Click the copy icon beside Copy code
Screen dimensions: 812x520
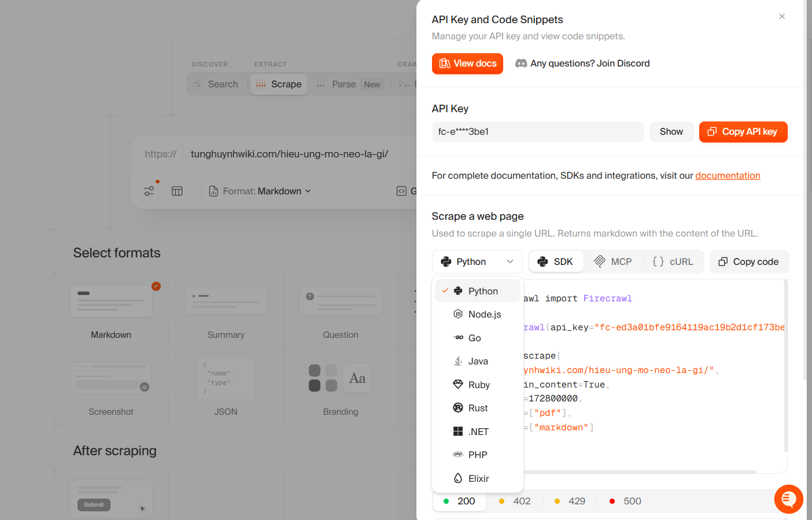(723, 262)
